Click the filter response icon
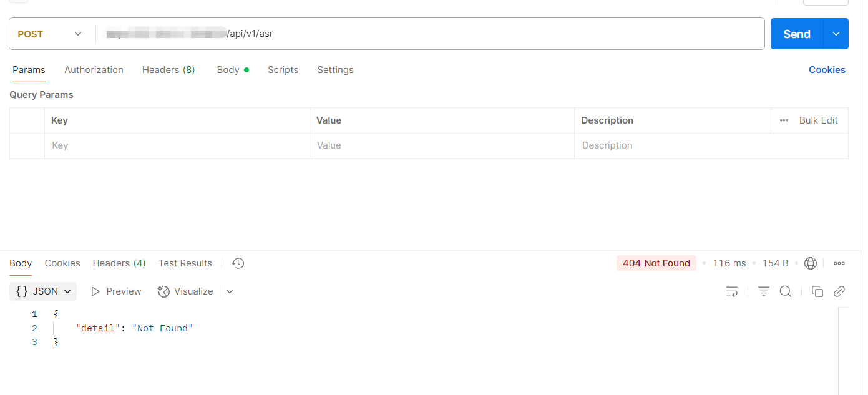 [763, 291]
